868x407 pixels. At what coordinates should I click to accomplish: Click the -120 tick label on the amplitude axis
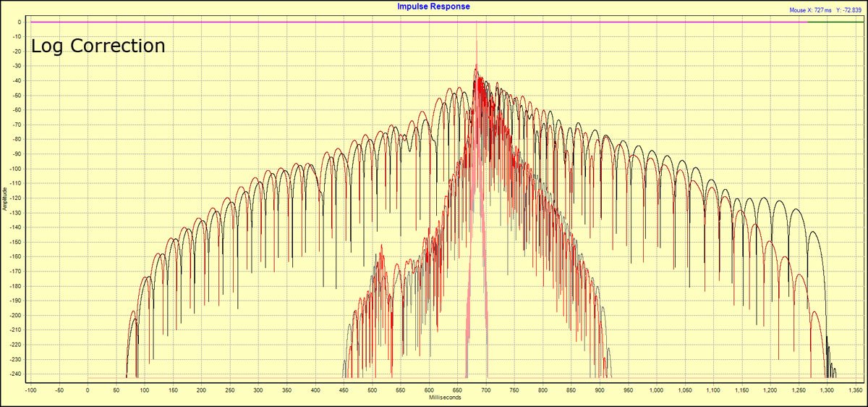tap(14, 198)
